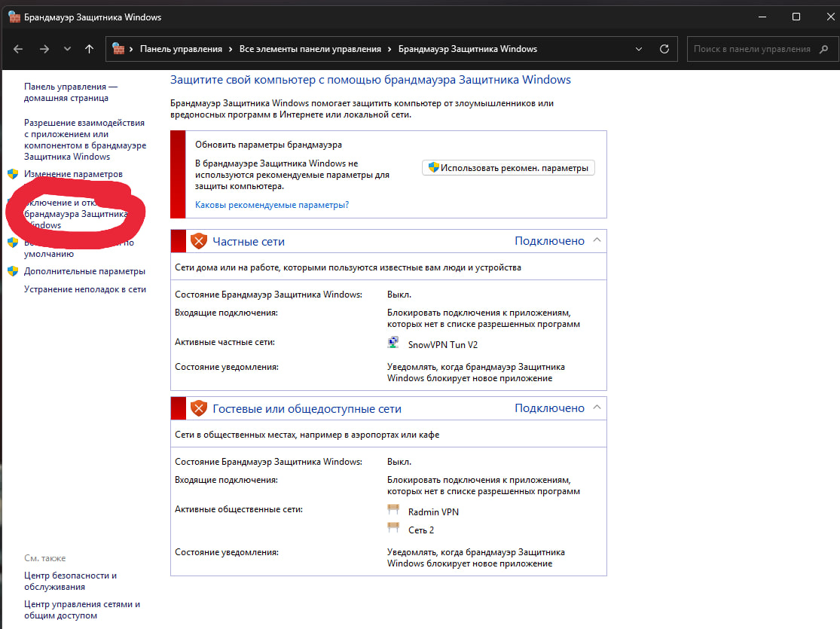Go back using the back arrow
840x629 pixels.
(x=18, y=49)
